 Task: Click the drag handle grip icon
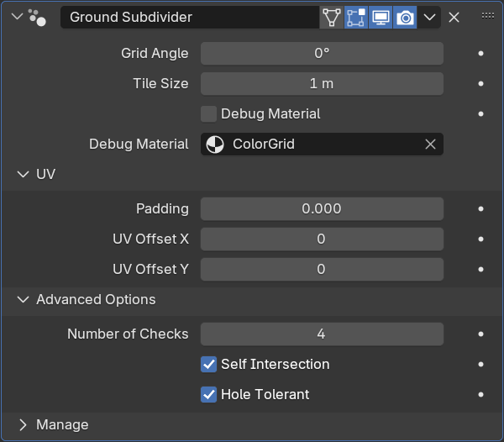[487, 15]
